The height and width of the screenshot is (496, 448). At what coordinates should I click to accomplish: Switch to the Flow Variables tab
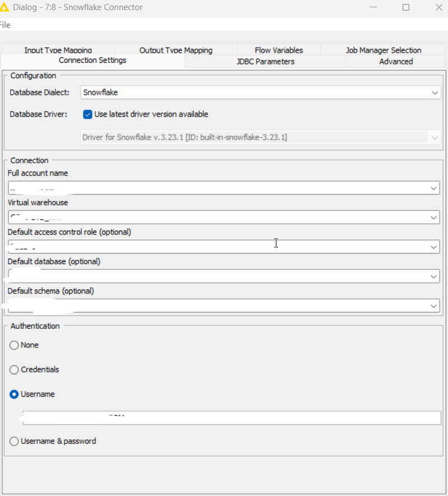(279, 50)
